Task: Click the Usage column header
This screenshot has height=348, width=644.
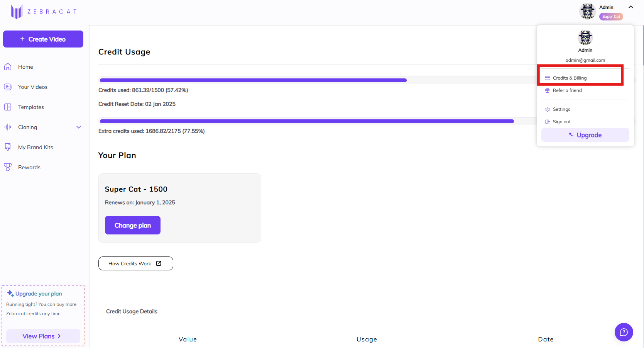Action: click(367, 339)
